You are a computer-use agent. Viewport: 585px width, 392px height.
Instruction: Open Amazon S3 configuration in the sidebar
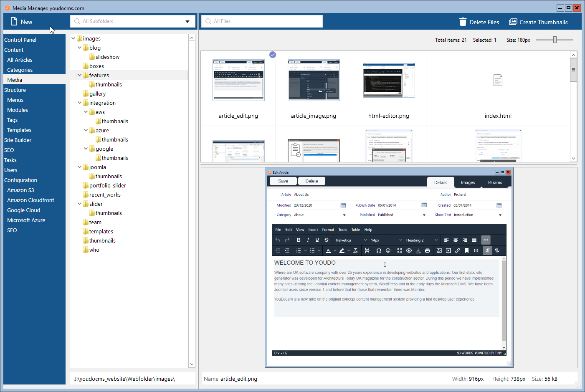(20, 190)
